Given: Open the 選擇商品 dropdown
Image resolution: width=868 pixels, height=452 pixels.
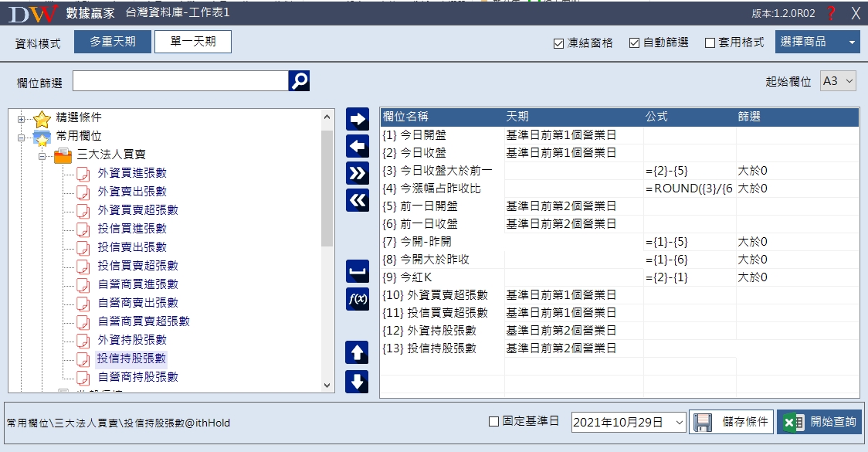Looking at the screenshot, I should click(817, 42).
